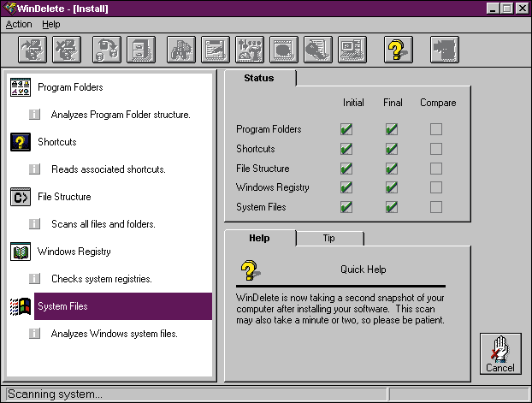Viewport: 532px width, 403px height.
Task: Open the Action menu
Action: click(x=19, y=25)
